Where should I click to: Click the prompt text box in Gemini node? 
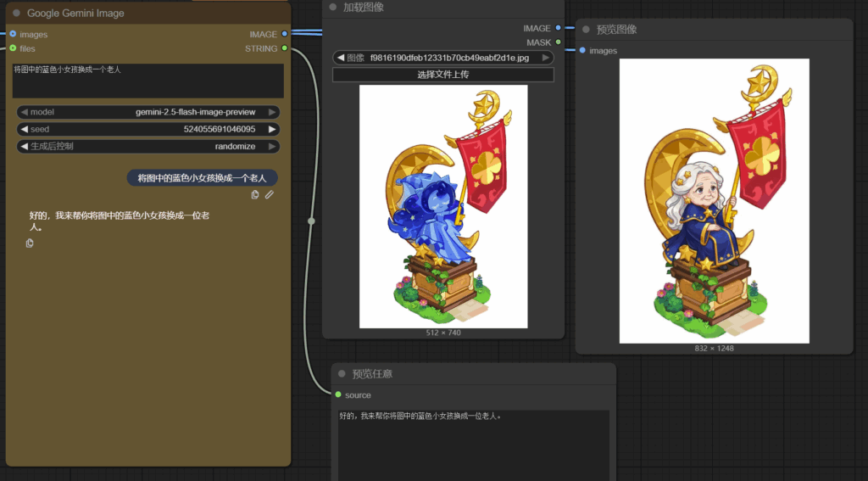tap(148, 81)
